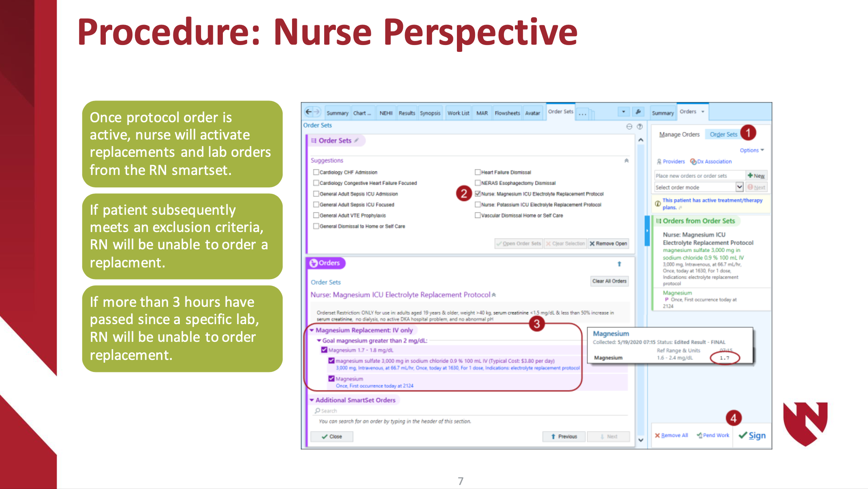Viewport: 868px width, 489px height.
Task: Uncheck Nurse: Magnesium ICU Electrolyte Replacement Protocol
Action: point(478,194)
